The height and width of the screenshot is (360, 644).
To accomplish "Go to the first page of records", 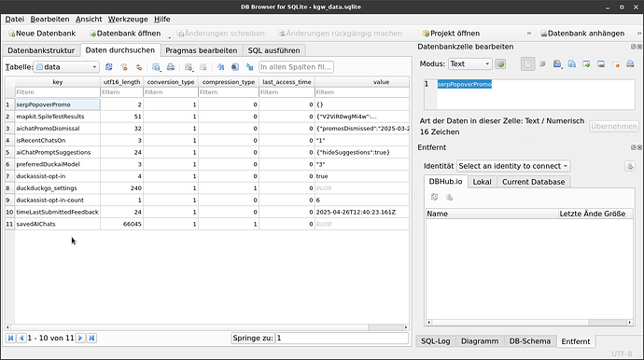I will tap(10, 338).
